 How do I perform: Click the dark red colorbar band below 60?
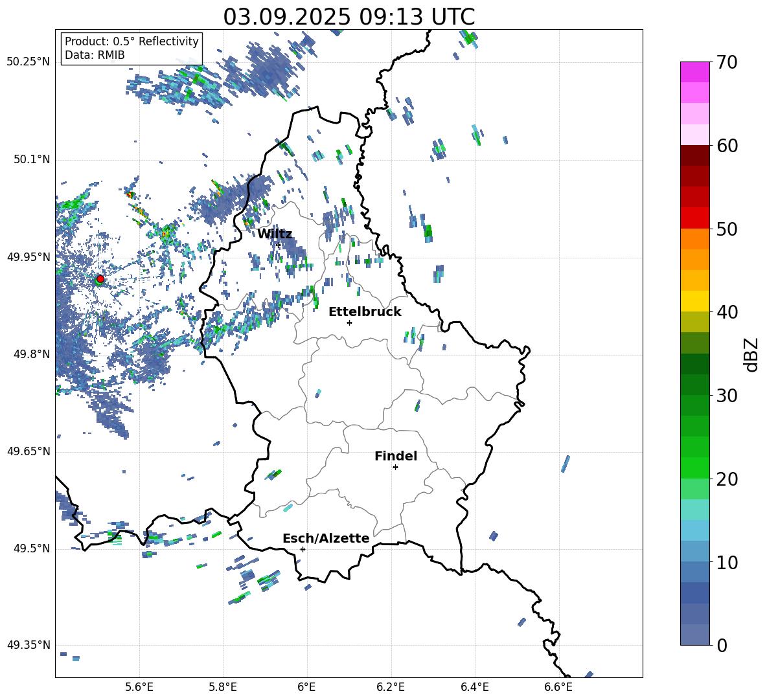point(694,155)
